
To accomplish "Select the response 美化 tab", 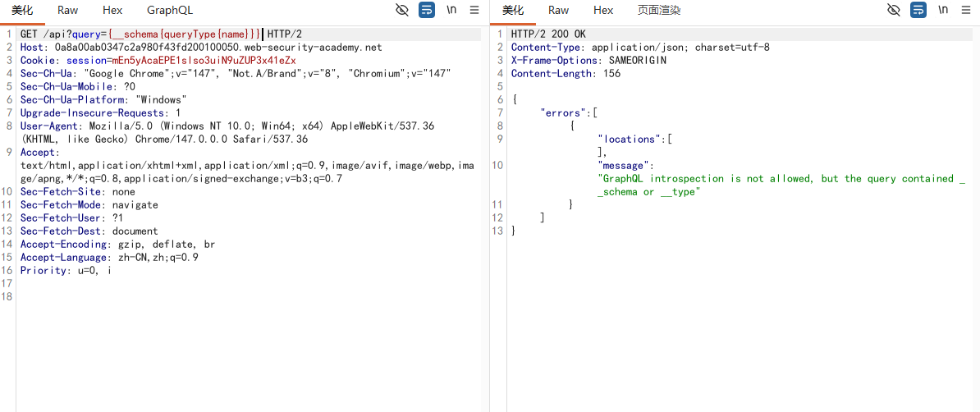I will 514,10.
